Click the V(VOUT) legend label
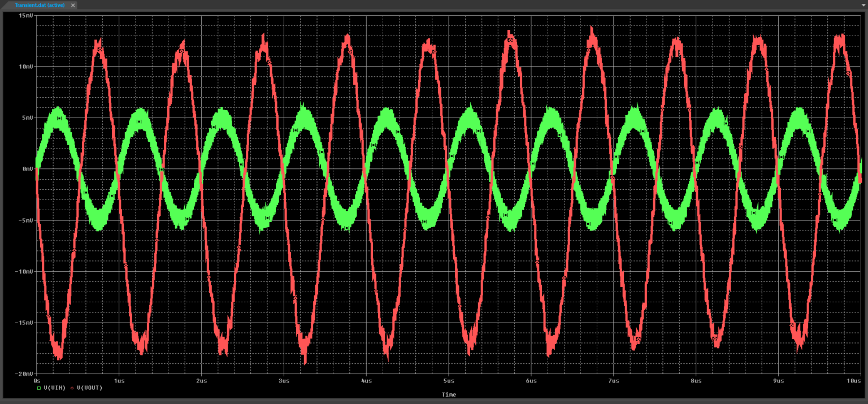Screen dimensions: 868x404 point(91,388)
